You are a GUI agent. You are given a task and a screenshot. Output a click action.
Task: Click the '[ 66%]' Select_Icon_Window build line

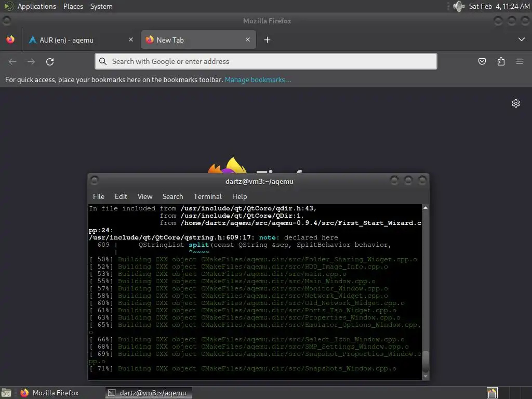(x=247, y=339)
